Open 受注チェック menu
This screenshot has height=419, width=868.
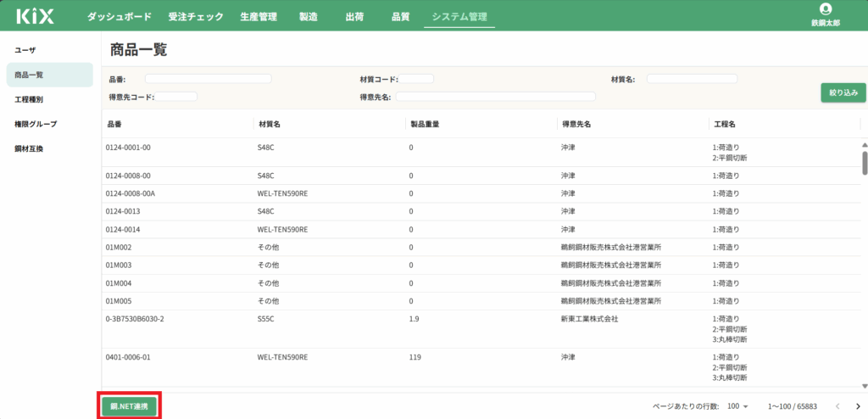point(196,17)
